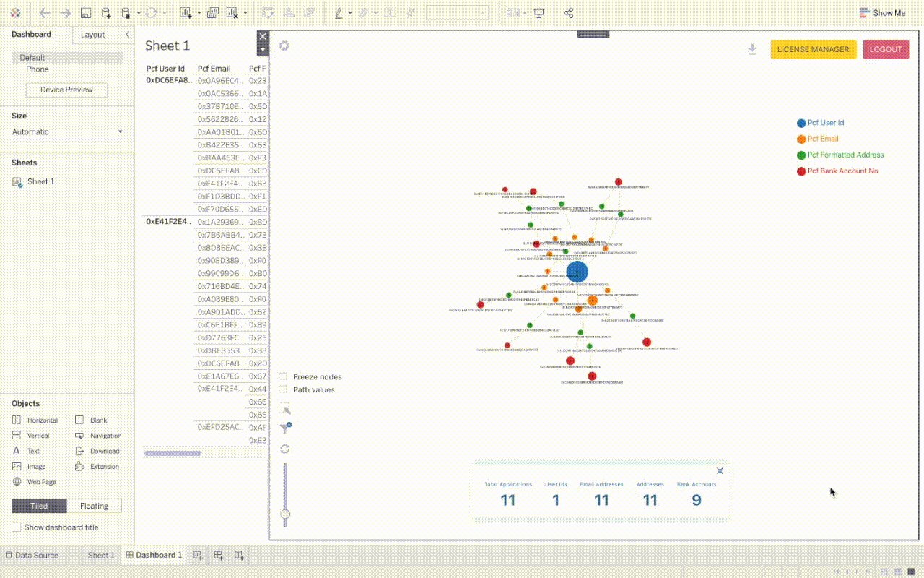
Task: Open the extension's More Options dropdown arrow
Action: click(x=263, y=49)
